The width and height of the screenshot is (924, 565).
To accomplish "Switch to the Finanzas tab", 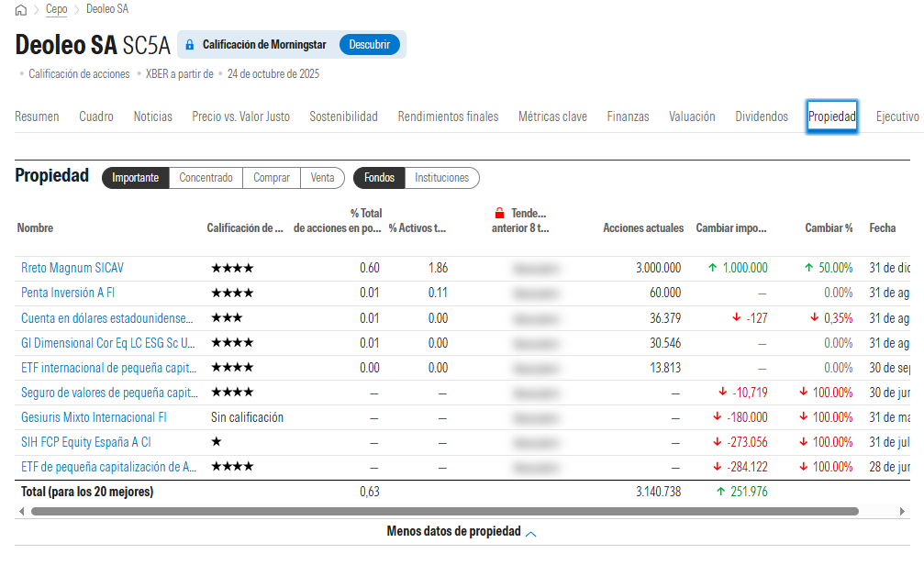I will [629, 116].
